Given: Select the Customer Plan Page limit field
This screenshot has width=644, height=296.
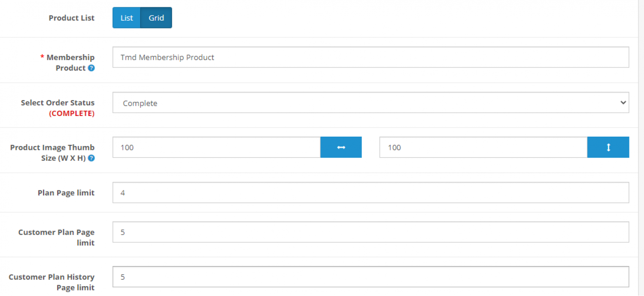Looking at the screenshot, I should pos(371,232).
